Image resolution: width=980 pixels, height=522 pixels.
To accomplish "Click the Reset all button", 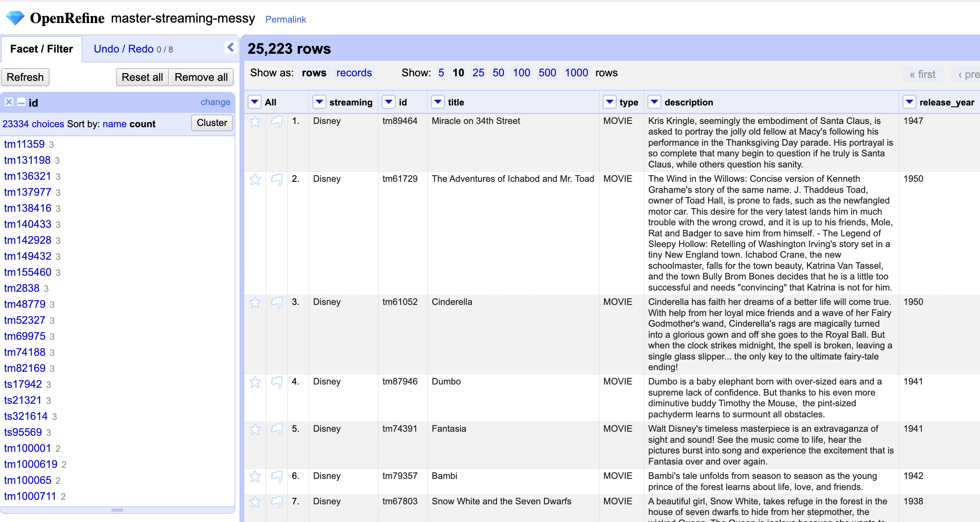I will tap(142, 77).
